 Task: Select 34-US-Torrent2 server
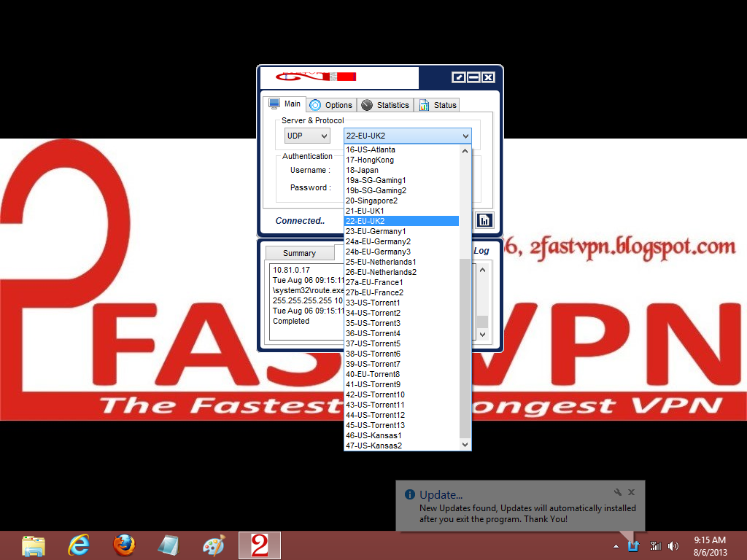click(401, 314)
